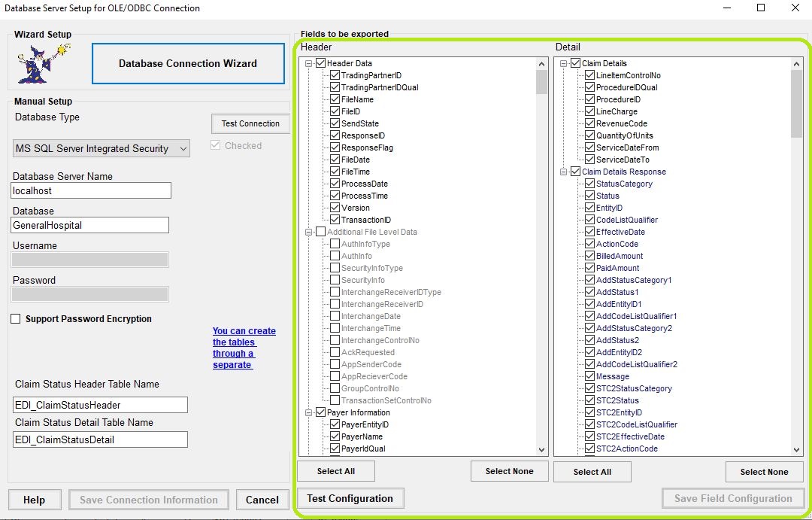
Task: Click the Cancel button
Action: click(262, 500)
